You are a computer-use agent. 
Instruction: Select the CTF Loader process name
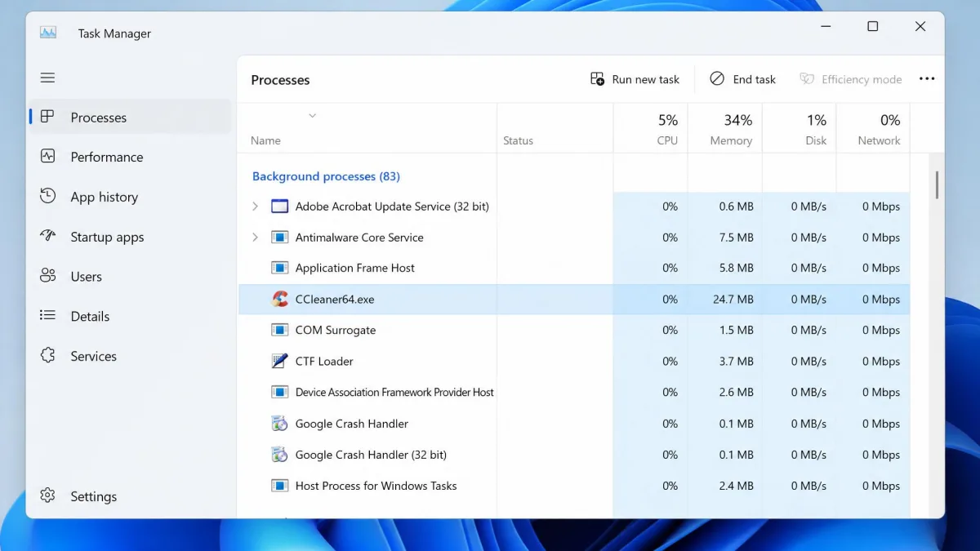(x=324, y=362)
